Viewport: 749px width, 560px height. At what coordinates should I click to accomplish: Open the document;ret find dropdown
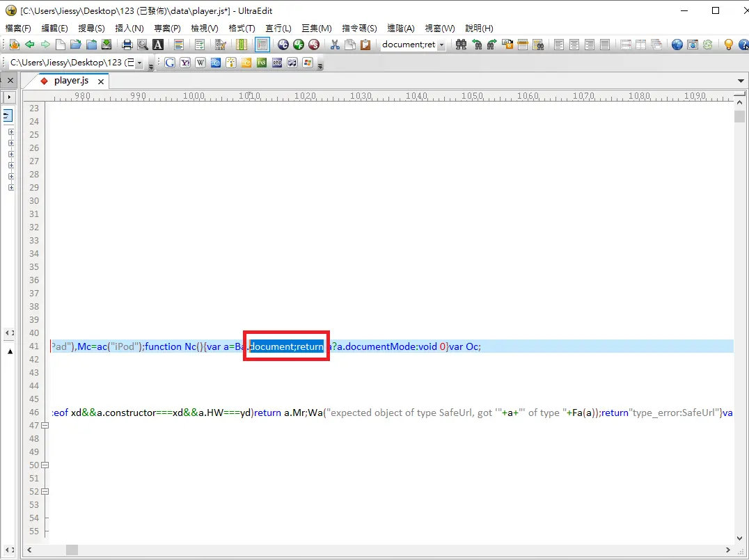pyautogui.click(x=442, y=45)
